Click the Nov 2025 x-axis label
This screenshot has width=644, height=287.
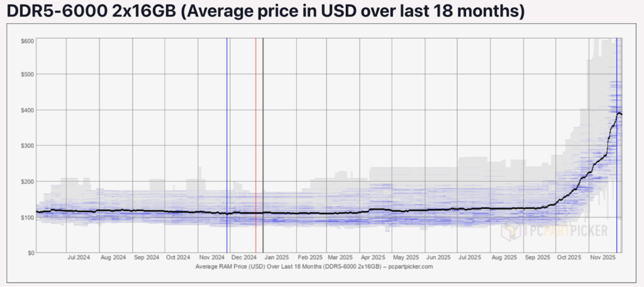[602, 258]
